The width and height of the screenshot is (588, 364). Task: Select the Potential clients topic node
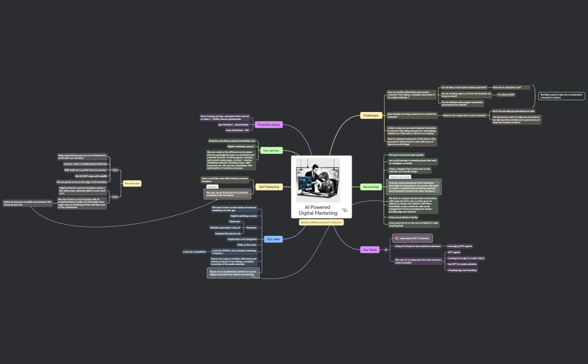pyautogui.click(x=269, y=124)
